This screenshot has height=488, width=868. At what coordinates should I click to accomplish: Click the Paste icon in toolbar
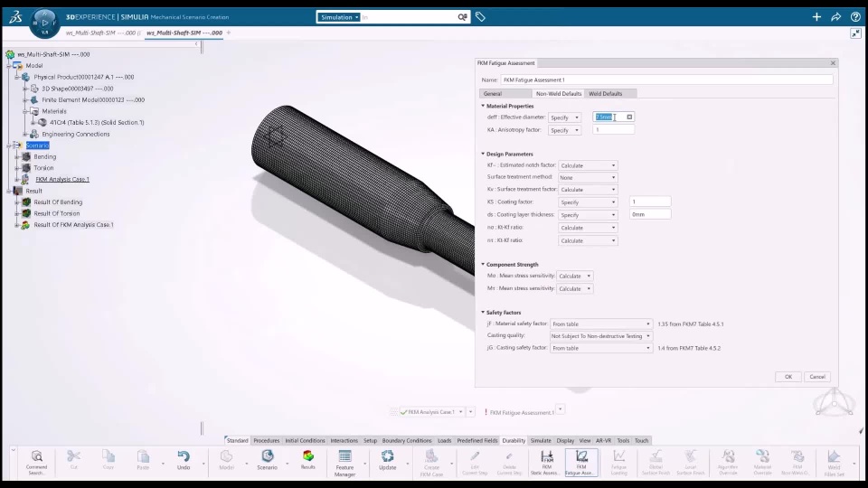click(143, 456)
